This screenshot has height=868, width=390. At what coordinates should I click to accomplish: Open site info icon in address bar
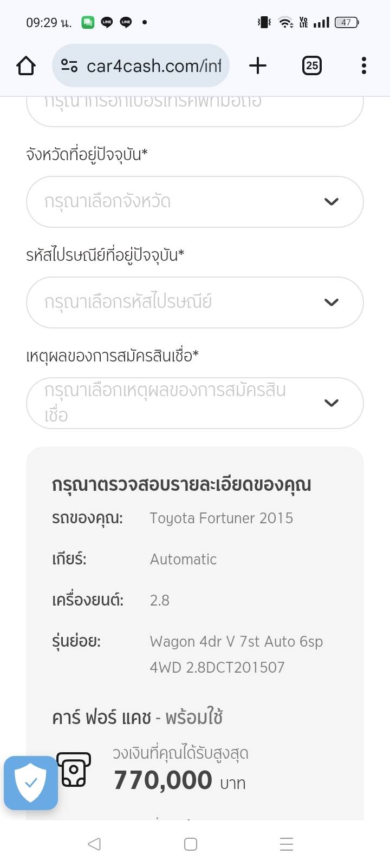click(69, 66)
